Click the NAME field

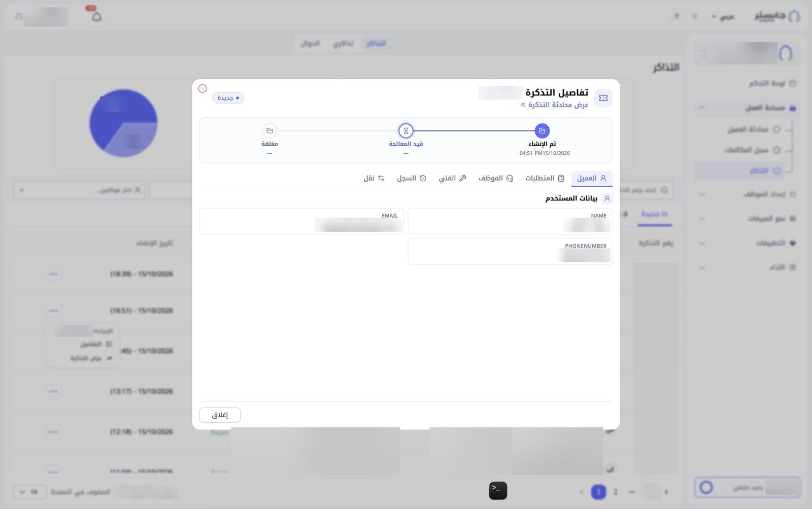(510, 221)
